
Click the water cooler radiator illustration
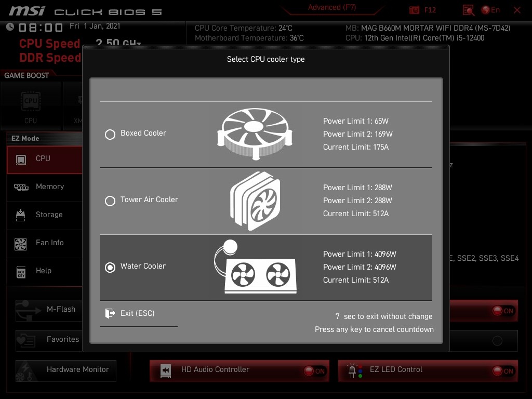click(x=256, y=267)
